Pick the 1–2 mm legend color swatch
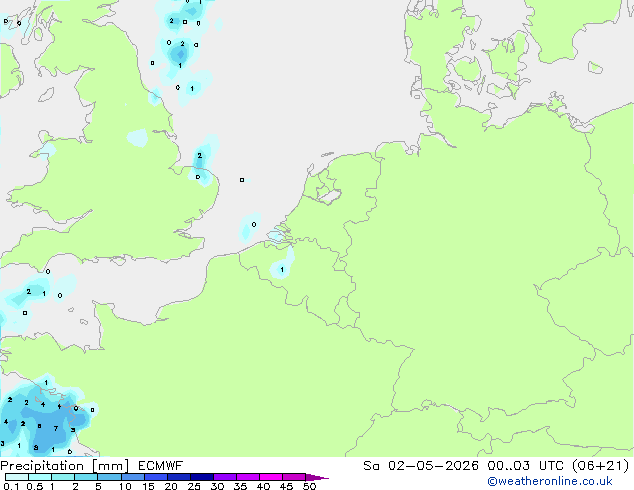634x490 pixels. (x=63, y=477)
